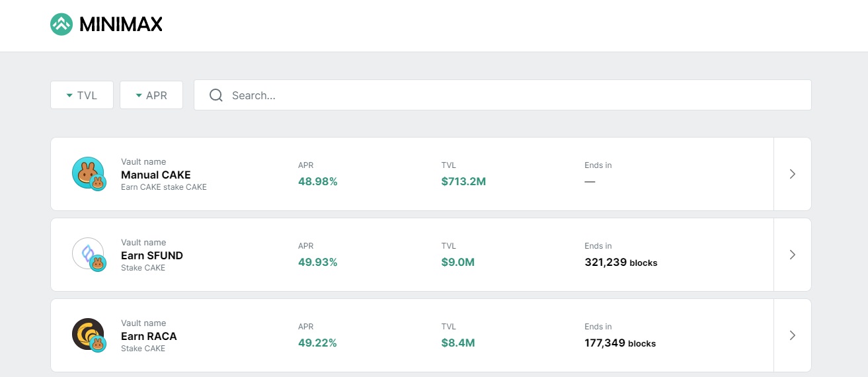Image resolution: width=868 pixels, height=377 pixels.
Task: Click Stake CAKE subtitle under Earn SFUND
Action: click(143, 268)
